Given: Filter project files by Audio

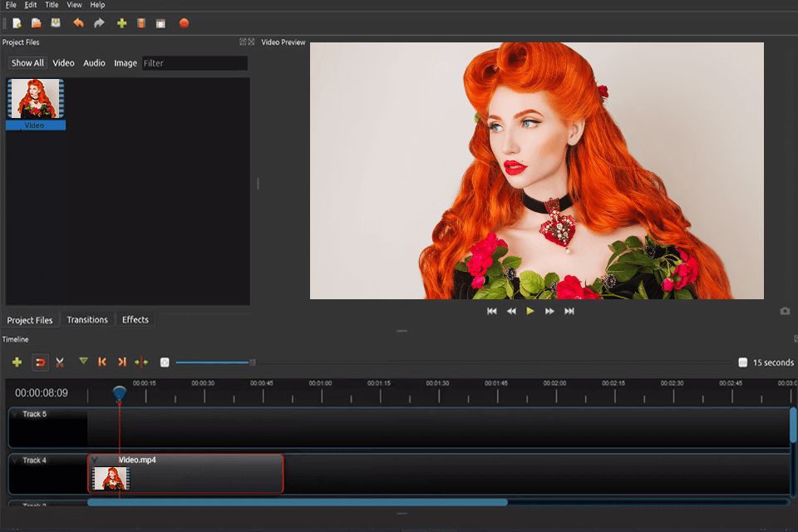Looking at the screenshot, I should [x=94, y=63].
